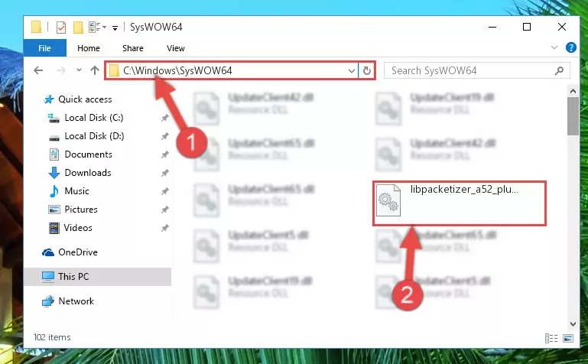Click the folder system icon in title bar
588x364 pixels.
pos(37,27)
